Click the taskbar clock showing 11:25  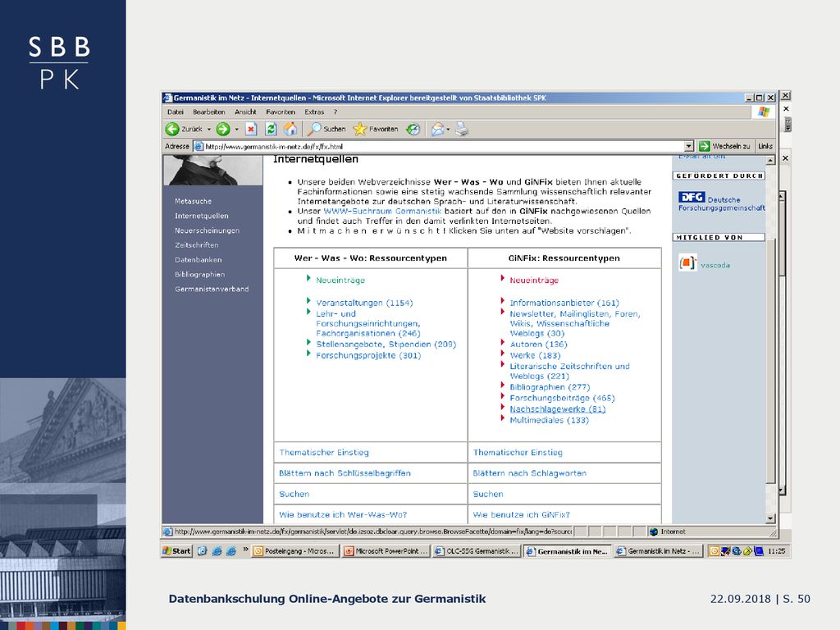click(776, 550)
